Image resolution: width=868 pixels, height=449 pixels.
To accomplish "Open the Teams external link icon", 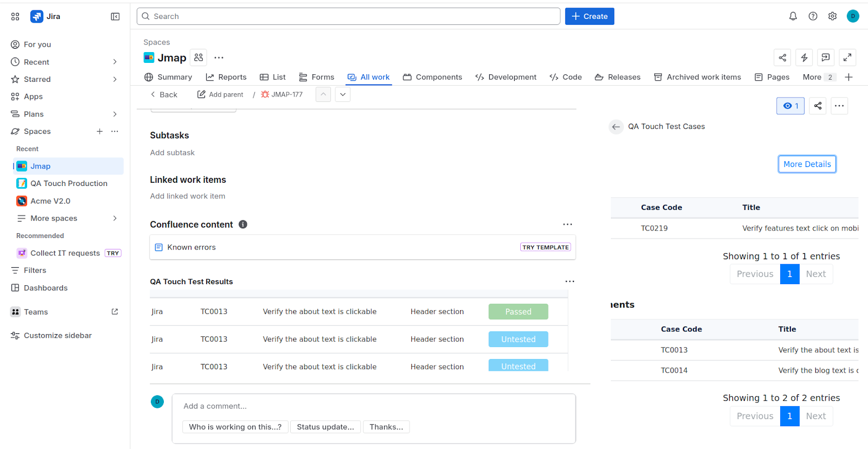I will 114,312.
